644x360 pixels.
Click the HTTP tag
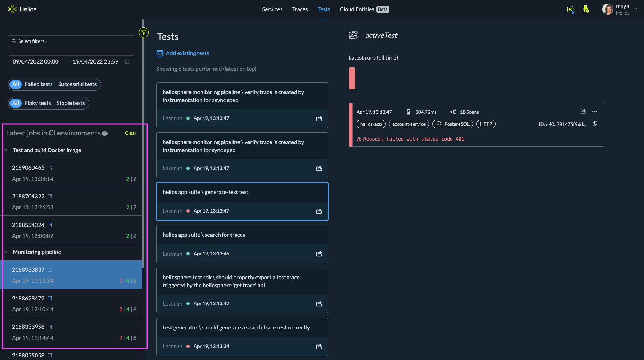486,124
